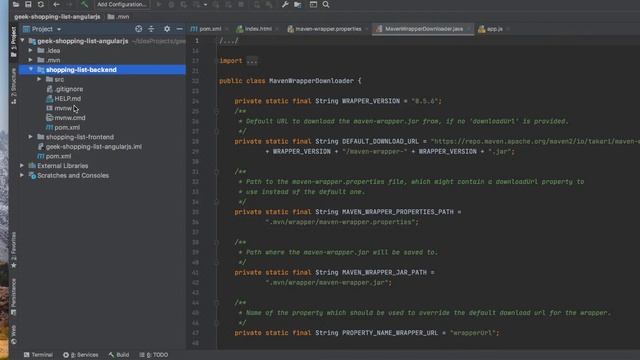Click WRAPPER_VERSION on line 24
The height and width of the screenshot is (360, 640).
[371, 101]
